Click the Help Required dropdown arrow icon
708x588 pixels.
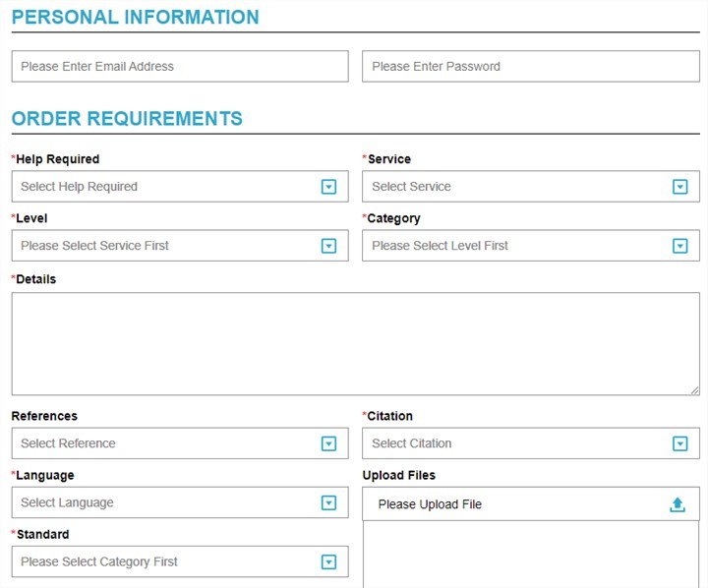pos(328,187)
